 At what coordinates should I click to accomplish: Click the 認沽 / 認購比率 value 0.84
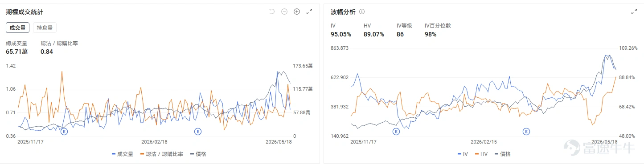(47, 52)
